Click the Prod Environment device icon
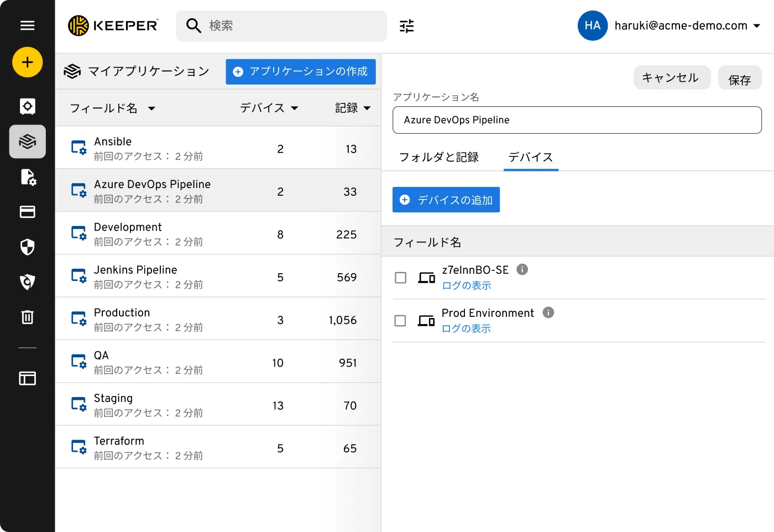This screenshot has height=532, width=774. pos(426,321)
